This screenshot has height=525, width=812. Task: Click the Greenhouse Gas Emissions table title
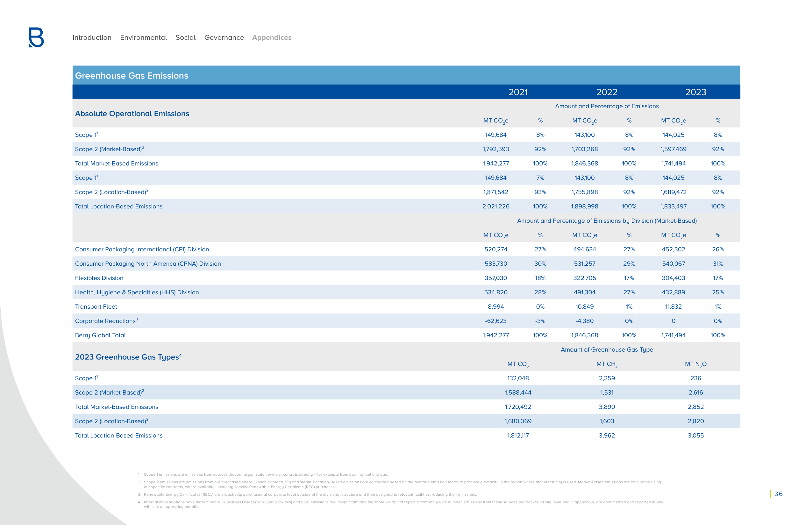point(132,76)
